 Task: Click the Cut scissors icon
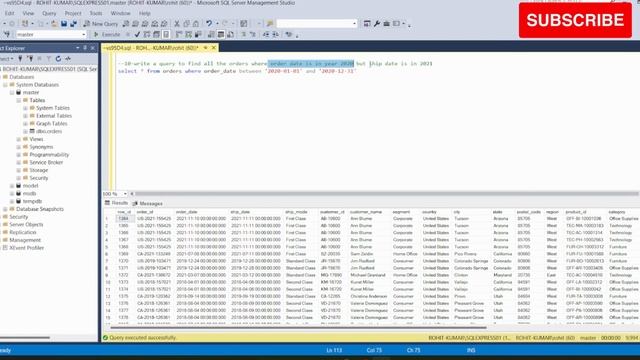177,24
